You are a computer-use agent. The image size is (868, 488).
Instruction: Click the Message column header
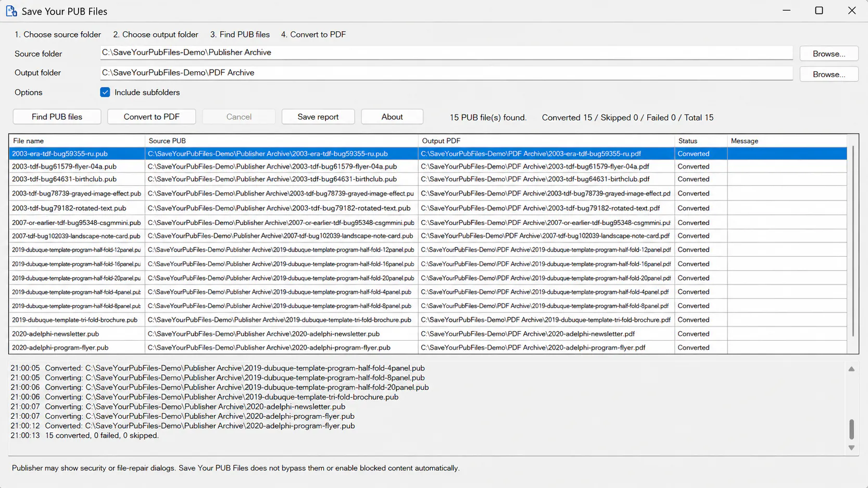[787, 141]
